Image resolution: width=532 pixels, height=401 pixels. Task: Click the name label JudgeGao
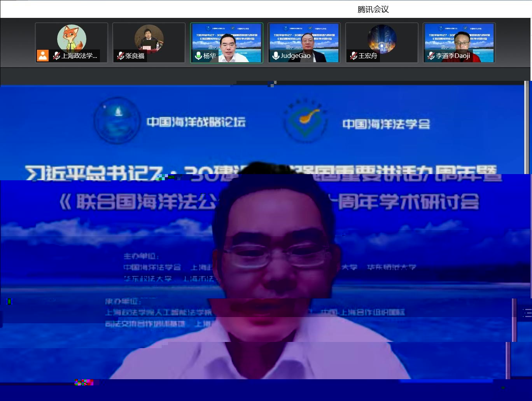pyautogui.click(x=296, y=56)
